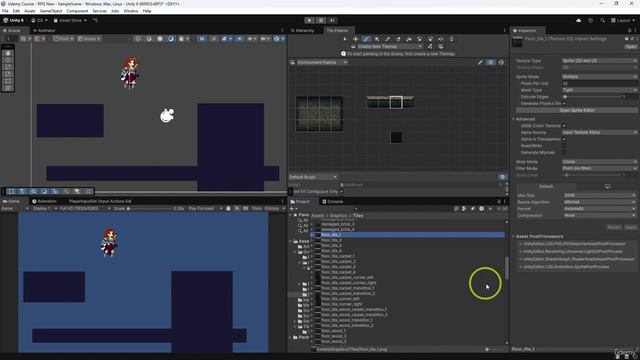The image size is (640, 360).
Task: Select the Hand view tool in Scene
Action: (x=8, y=53)
